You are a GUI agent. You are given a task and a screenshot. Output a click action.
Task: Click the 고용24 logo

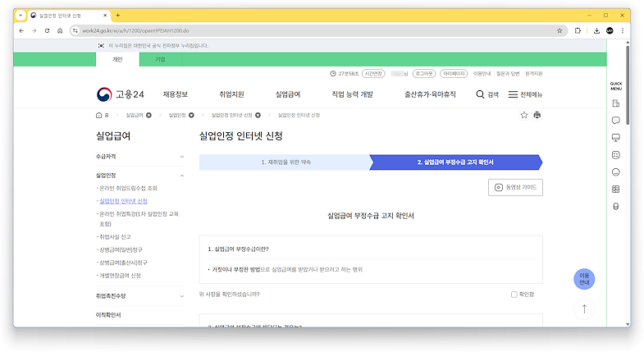coord(121,94)
